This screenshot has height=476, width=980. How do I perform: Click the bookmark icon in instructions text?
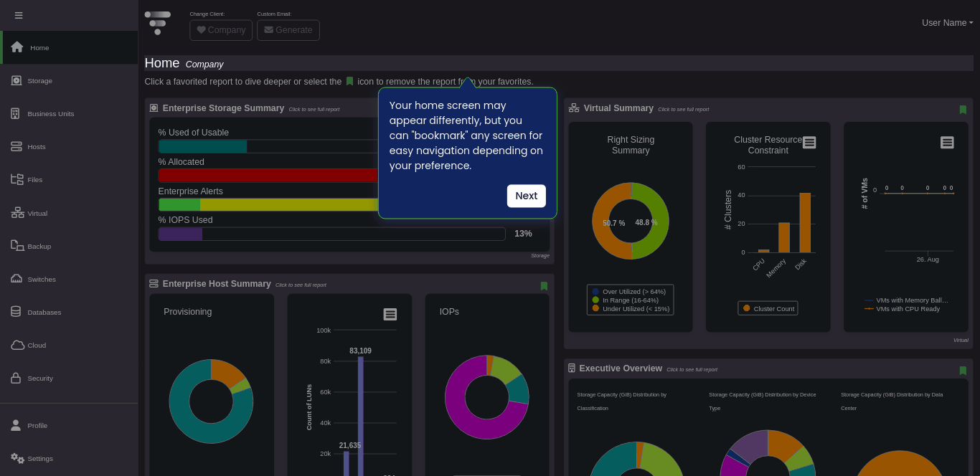coord(349,82)
